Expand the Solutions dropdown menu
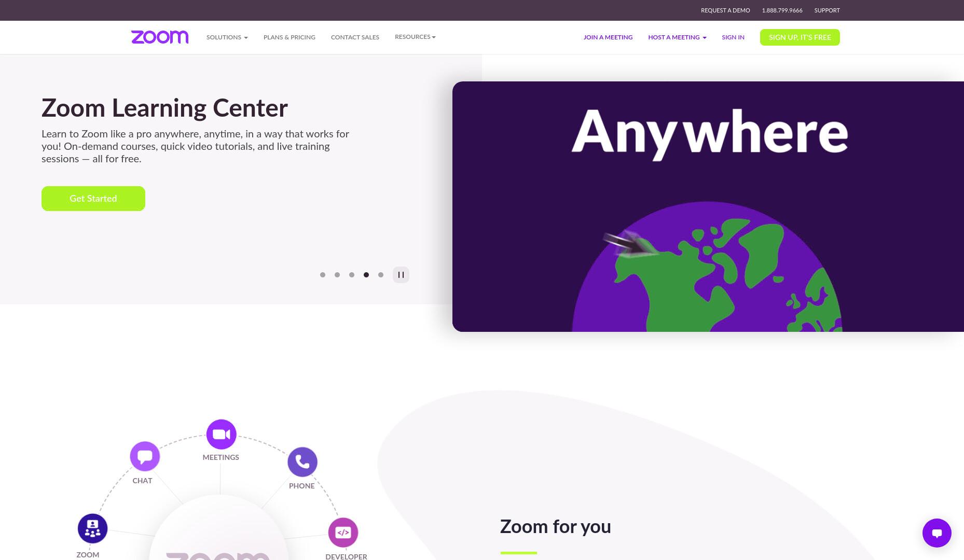964x560 pixels. [x=227, y=37]
